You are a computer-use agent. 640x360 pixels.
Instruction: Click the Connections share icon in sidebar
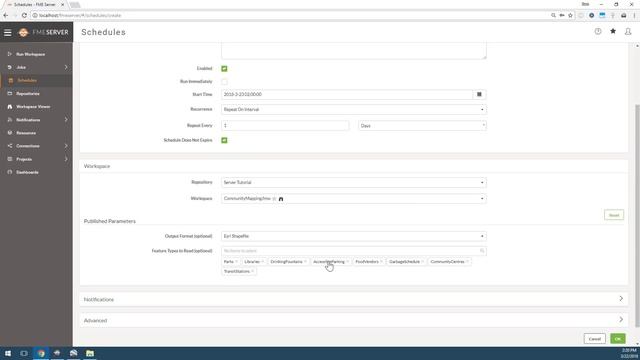point(10,146)
